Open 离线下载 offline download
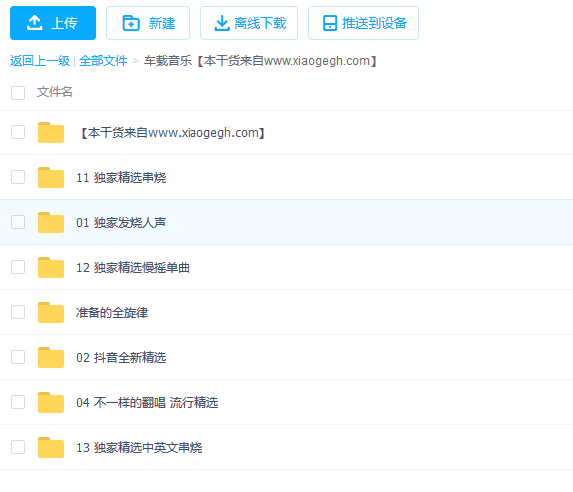 pos(249,23)
